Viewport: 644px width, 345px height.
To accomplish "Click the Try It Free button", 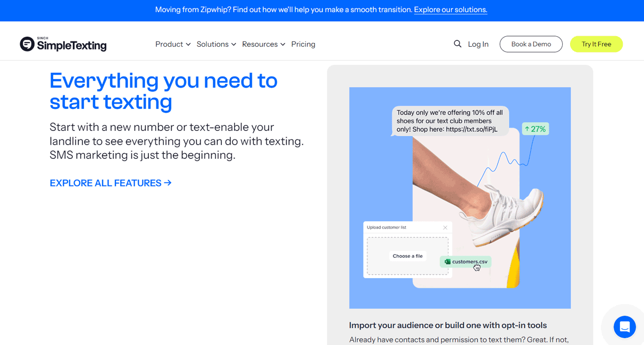I will click(596, 44).
